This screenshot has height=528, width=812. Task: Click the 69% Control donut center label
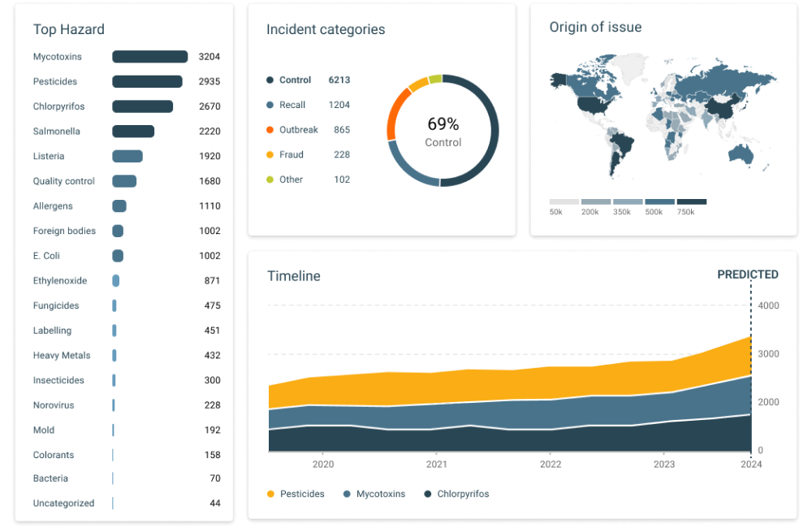pos(443,131)
